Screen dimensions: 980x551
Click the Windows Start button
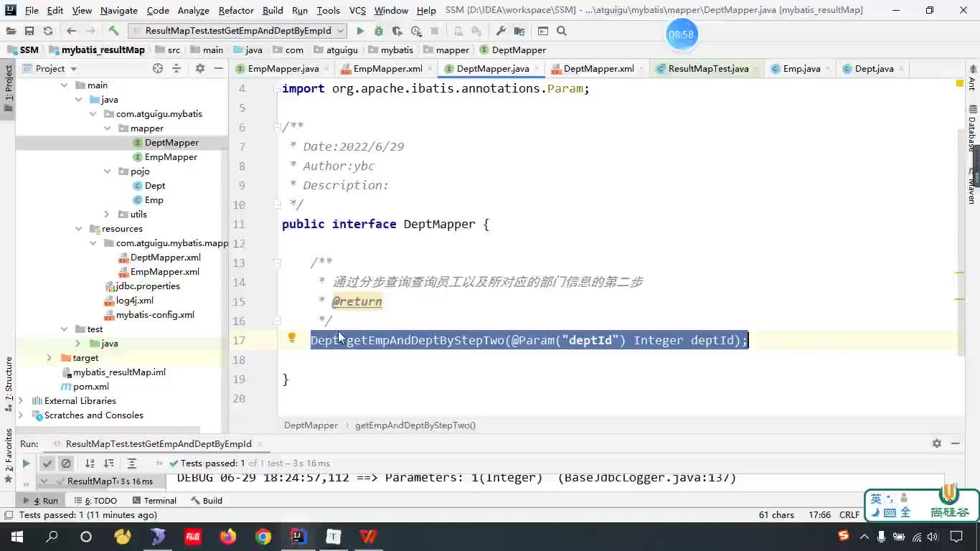[x=17, y=536]
